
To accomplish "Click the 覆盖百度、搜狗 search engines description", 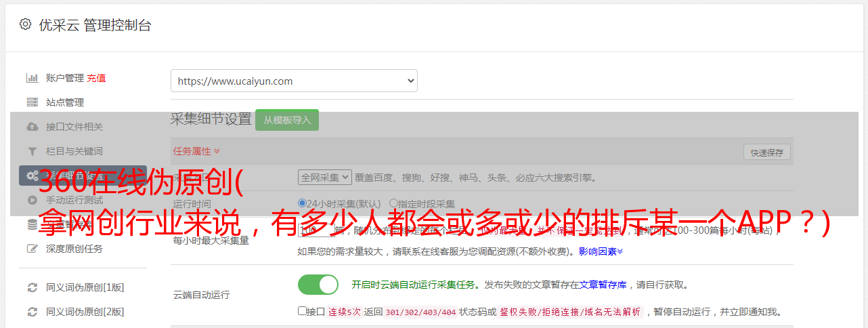I will coord(476,178).
